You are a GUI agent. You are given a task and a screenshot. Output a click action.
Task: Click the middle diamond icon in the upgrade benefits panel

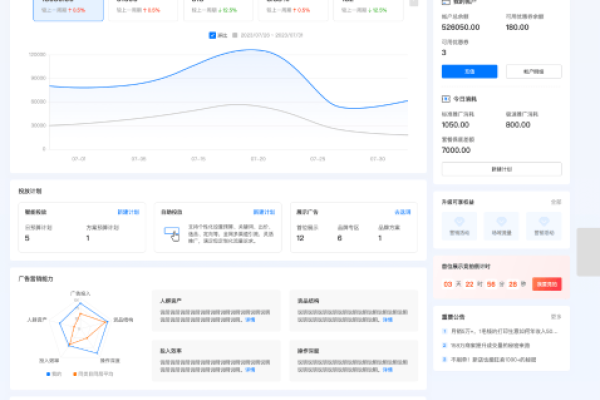[x=501, y=221]
